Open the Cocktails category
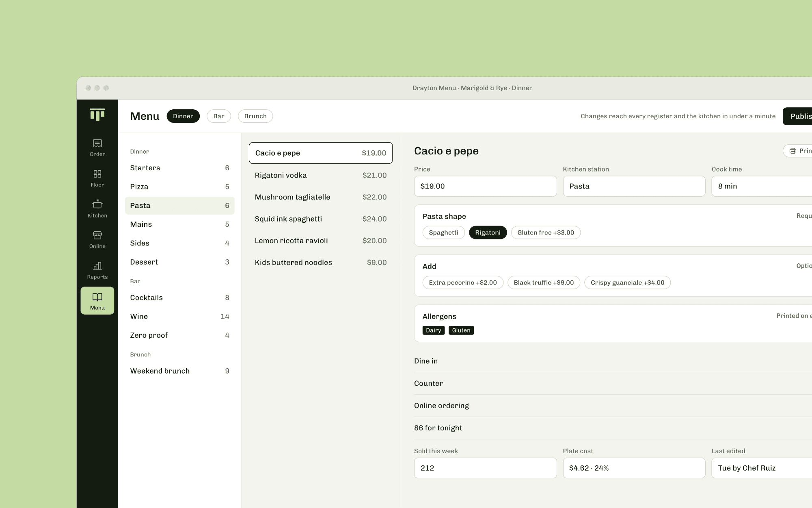Screen dimensions: 812x508 [180, 297]
